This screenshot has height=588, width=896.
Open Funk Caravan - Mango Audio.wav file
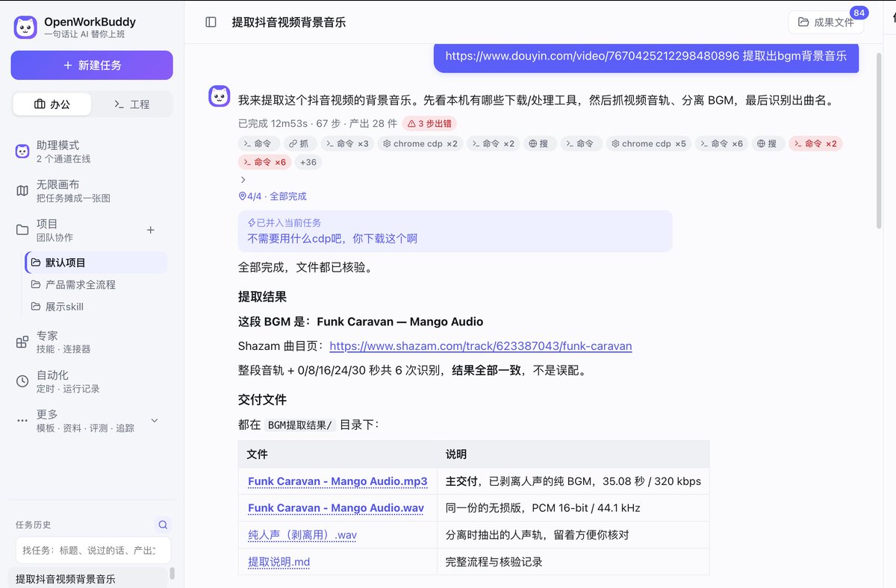click(336, 508)
